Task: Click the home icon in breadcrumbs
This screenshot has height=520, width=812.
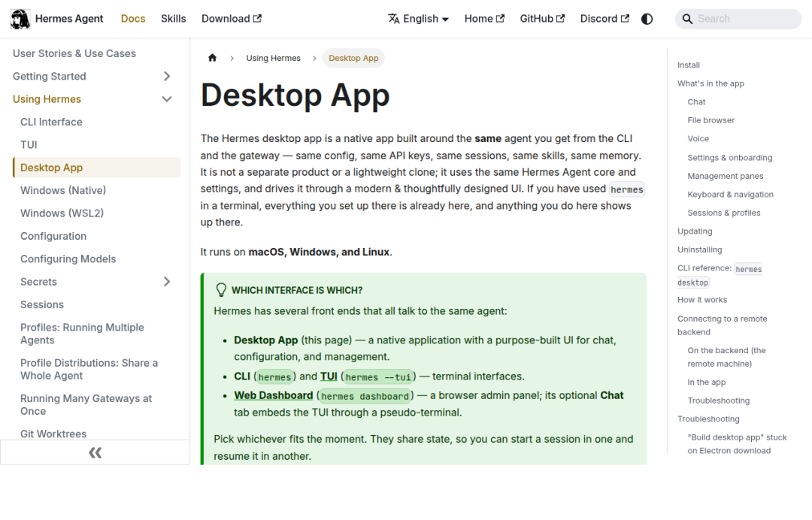Action: (x=212, y=58)
